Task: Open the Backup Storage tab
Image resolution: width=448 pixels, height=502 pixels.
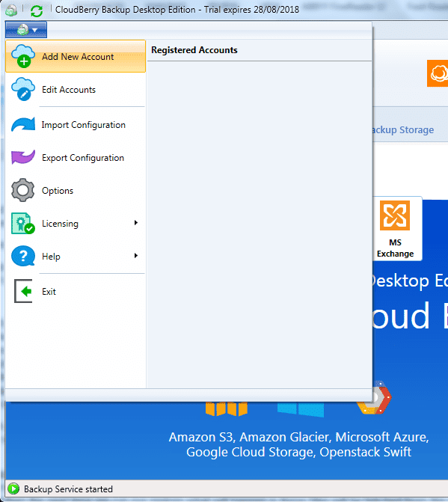Action: 403,130
